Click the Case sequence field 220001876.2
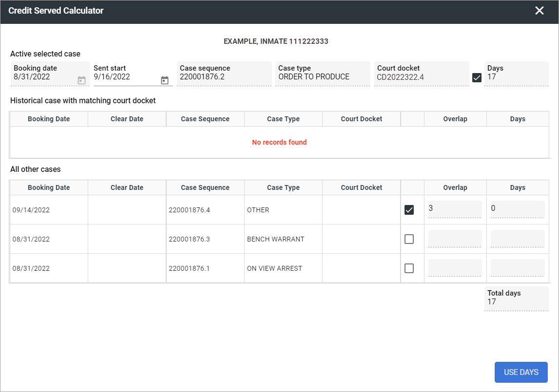 click(224, 74)
